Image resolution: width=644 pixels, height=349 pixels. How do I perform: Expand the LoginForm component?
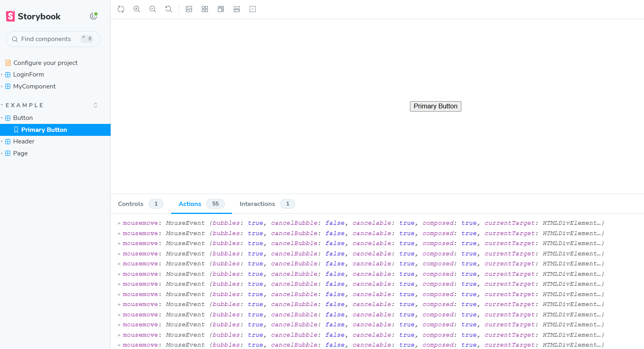[x=28, y=75]
